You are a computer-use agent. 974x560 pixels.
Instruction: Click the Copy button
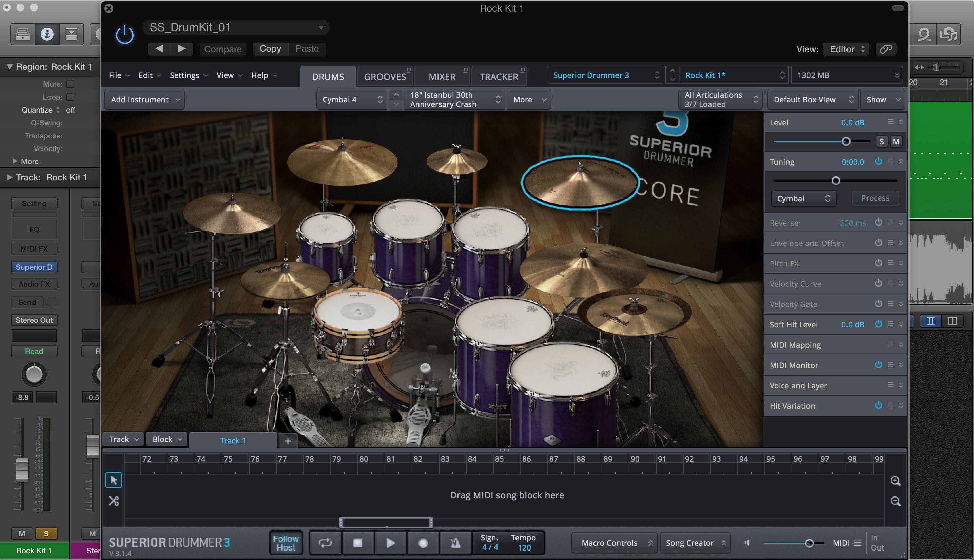[x=270, y=48]
